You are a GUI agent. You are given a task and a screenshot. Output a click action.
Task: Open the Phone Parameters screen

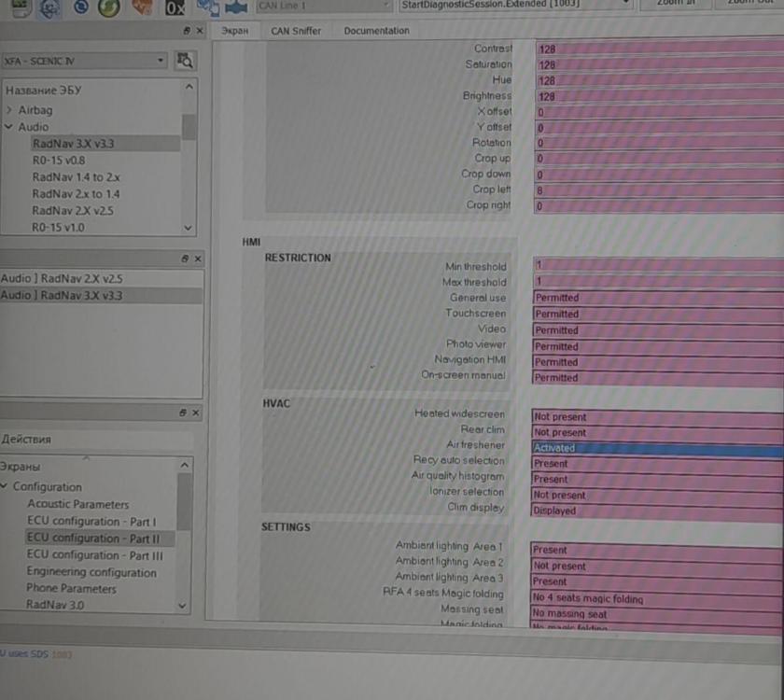71,589
